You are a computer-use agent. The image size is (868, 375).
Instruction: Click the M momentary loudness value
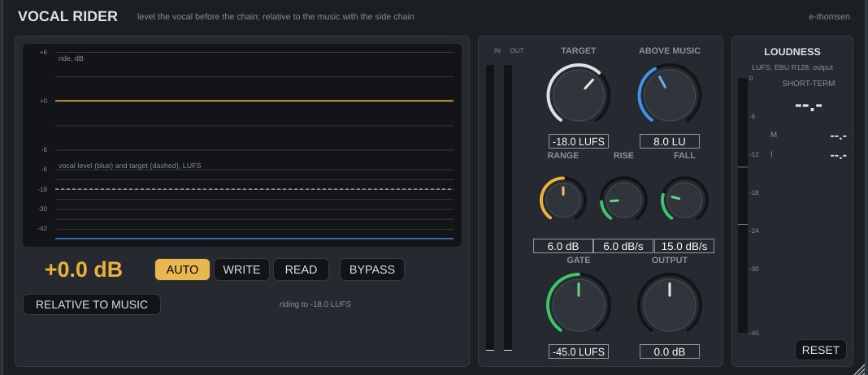838,136
